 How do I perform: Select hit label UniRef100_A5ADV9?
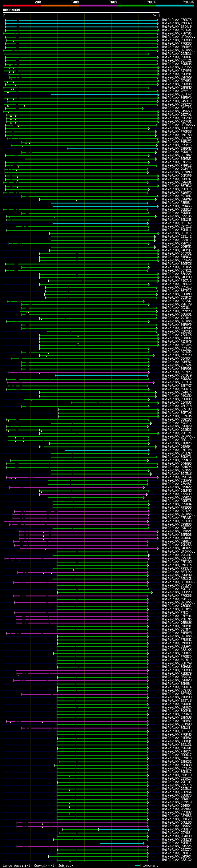coord(177,47)
